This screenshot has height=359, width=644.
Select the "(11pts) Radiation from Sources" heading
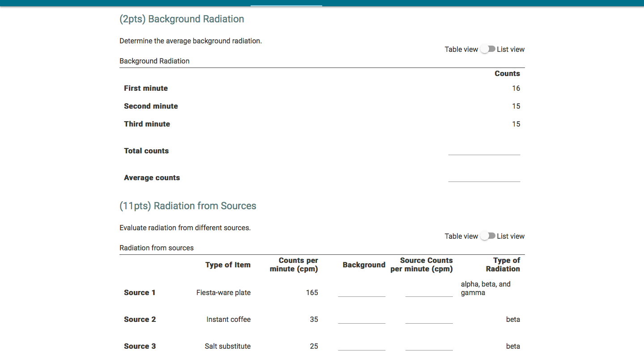(188, 206)
